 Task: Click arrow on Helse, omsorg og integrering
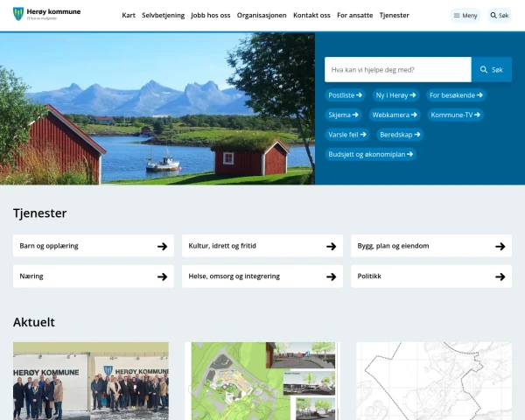pos(331,276)
